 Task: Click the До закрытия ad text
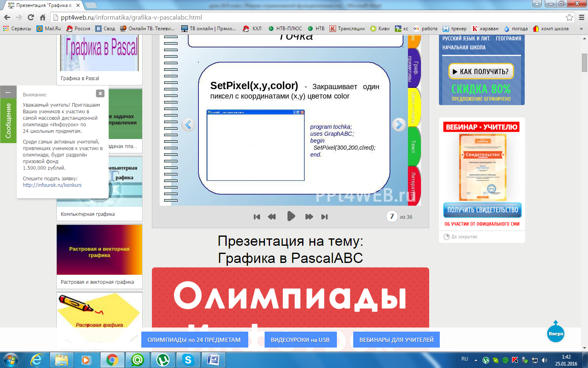[x=464, y=237]
